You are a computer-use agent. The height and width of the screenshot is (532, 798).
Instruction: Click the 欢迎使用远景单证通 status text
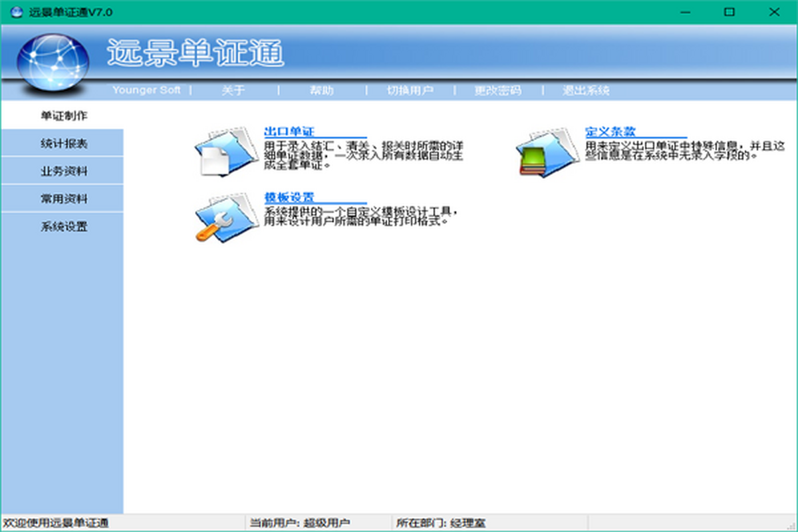[x=55, y=523]
